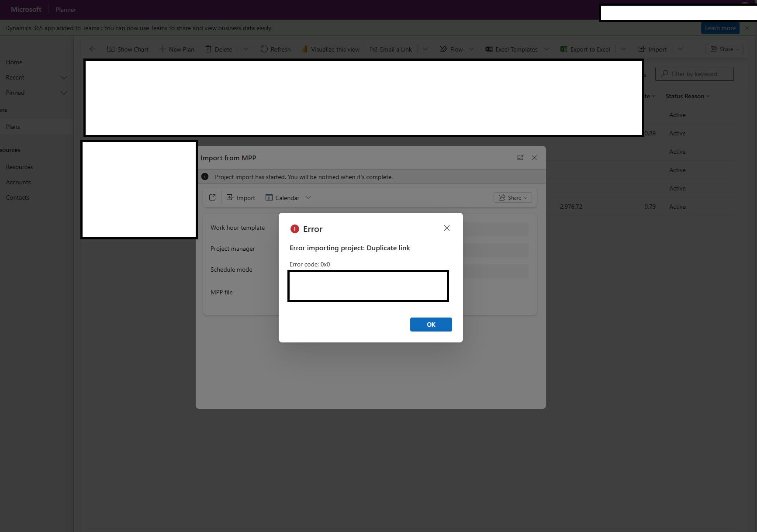Click the Microsoft logo text

[26, 9]
